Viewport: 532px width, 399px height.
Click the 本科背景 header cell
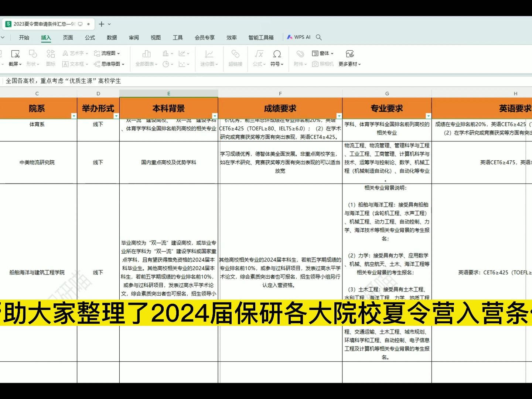pos(169,108)
